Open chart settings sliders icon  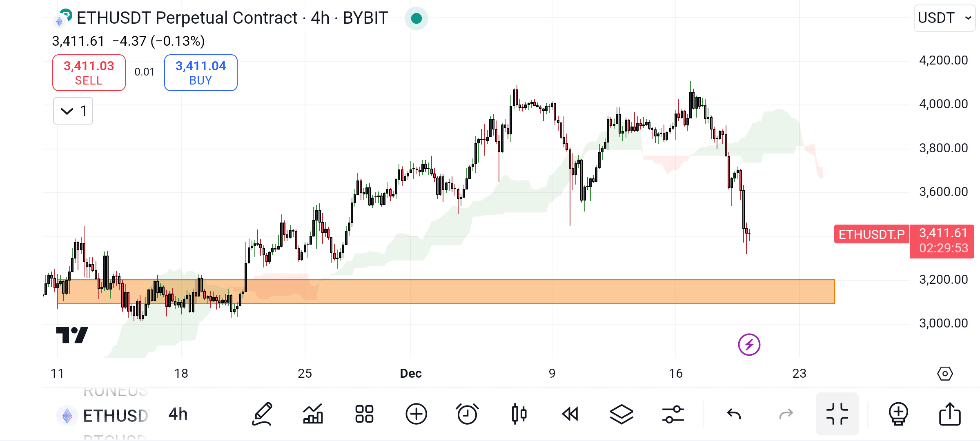tap(674, 414)
